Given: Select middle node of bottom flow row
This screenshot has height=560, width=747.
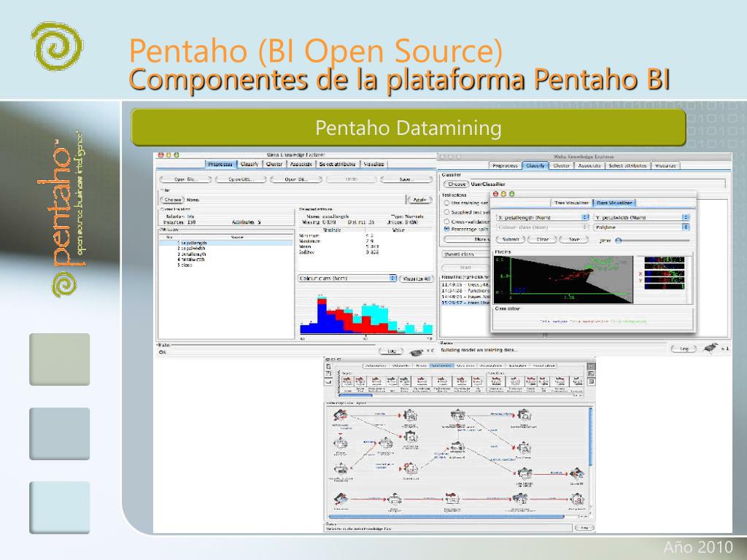Looking at the screenshot, I should pos(452,499).
